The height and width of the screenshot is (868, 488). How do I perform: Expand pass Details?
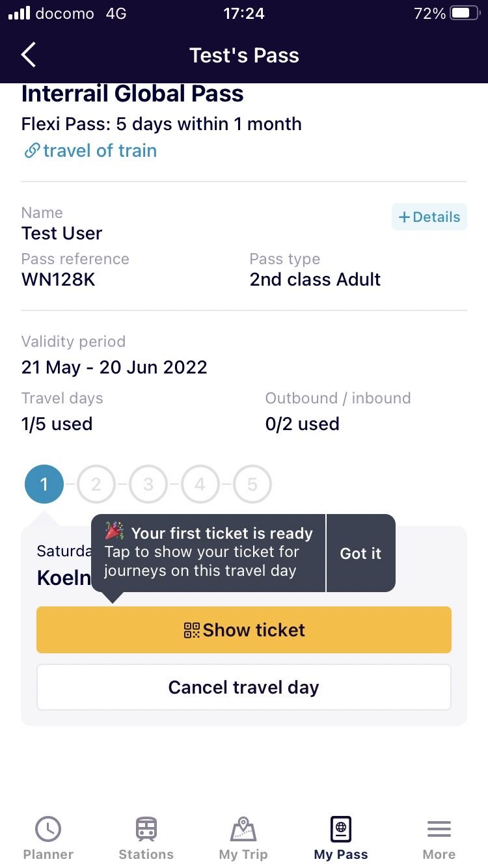[x=429, y=217]
